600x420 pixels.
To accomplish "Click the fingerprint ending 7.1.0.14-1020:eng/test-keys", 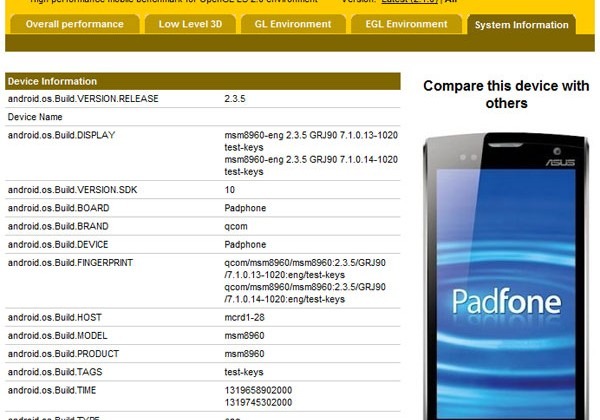I will coord(305,293).
